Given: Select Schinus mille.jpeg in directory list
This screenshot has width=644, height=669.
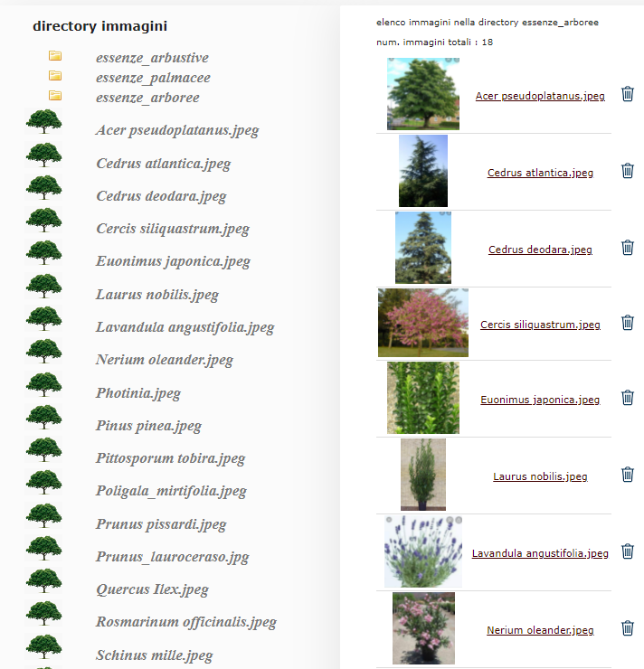Looking at the screenshot, I should click(x=154, y=655).
